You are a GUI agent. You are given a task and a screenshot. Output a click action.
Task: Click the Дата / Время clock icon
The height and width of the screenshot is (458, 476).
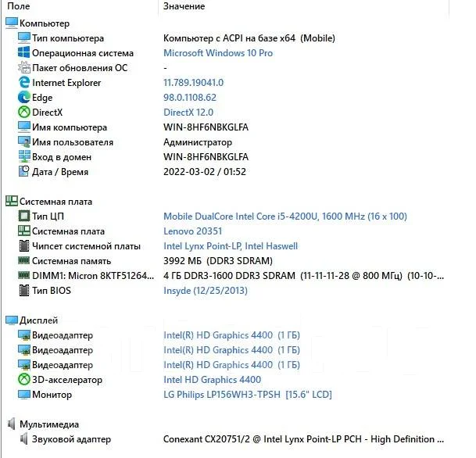tap(24, 172)
